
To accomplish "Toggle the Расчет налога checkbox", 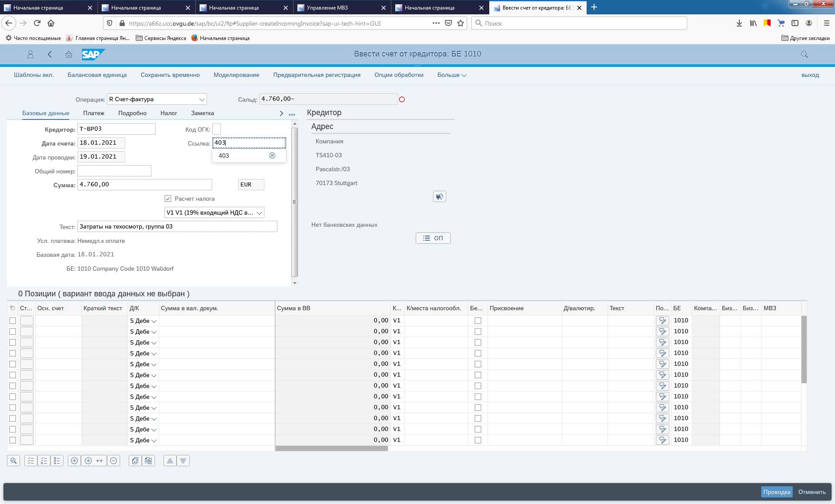I will [x=168, y=199].
